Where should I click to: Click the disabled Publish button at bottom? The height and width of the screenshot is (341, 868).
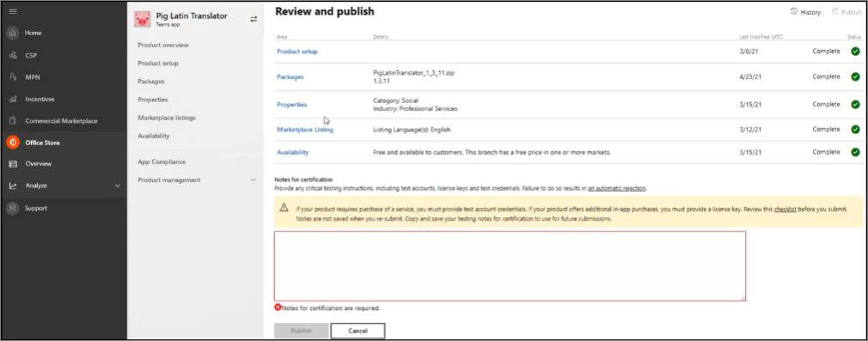pyautogui.click(x=302, y=331)
